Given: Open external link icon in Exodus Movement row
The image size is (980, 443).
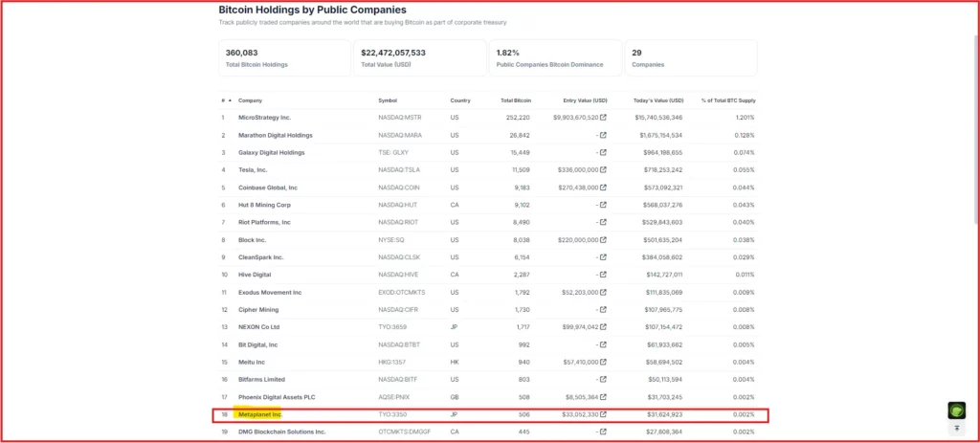Looking at the screenshot, I should click(x=603, y=292).
